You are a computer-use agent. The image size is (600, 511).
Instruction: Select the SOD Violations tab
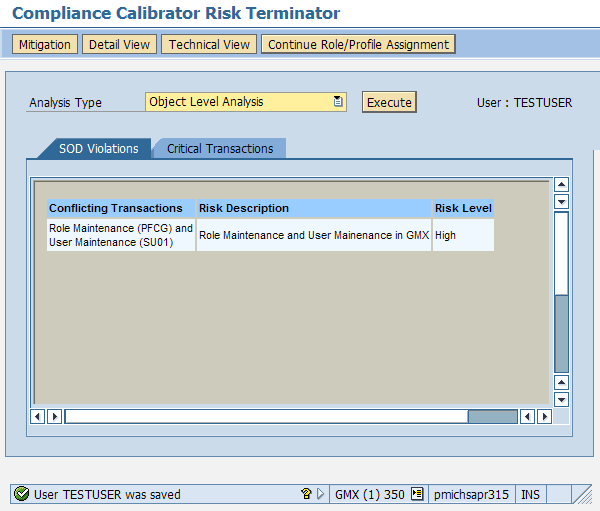(98, 149)
